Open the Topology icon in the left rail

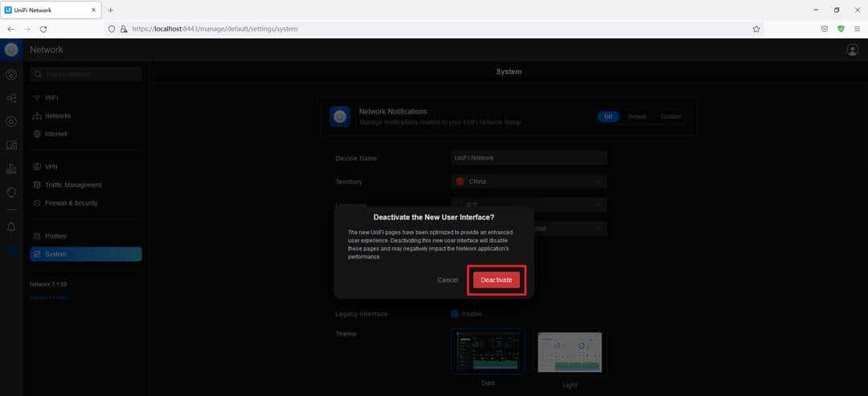[11, 98]
